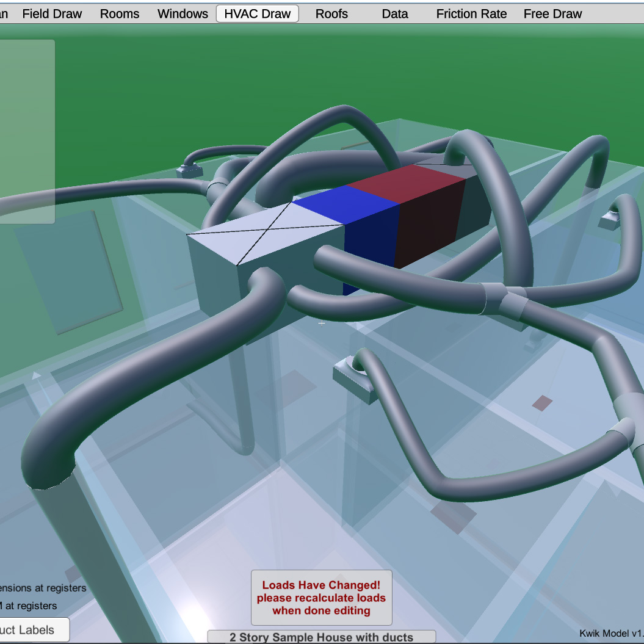Image resolution: width=644 pixels, height=644 pixels.
Task: Switch to the Field Draw tab
Action: pyautogui.click(x=52, y=14)
